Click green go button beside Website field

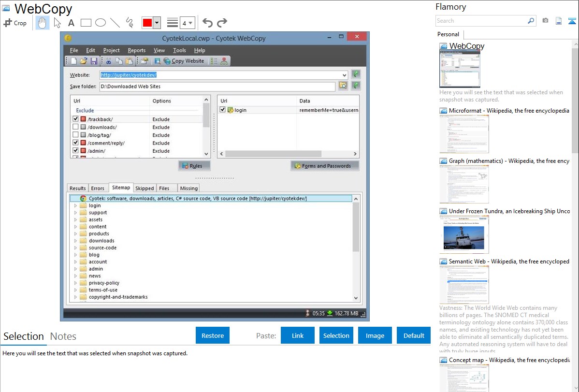[356, 74]
